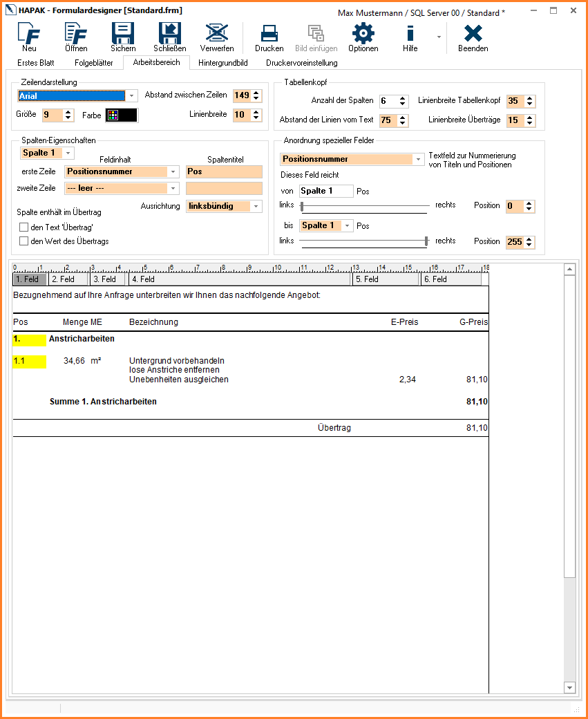The width and height of the screenshot is (588, 719).
Task: Click the Schließen toolbar icon
Action: tap(169, 35)
